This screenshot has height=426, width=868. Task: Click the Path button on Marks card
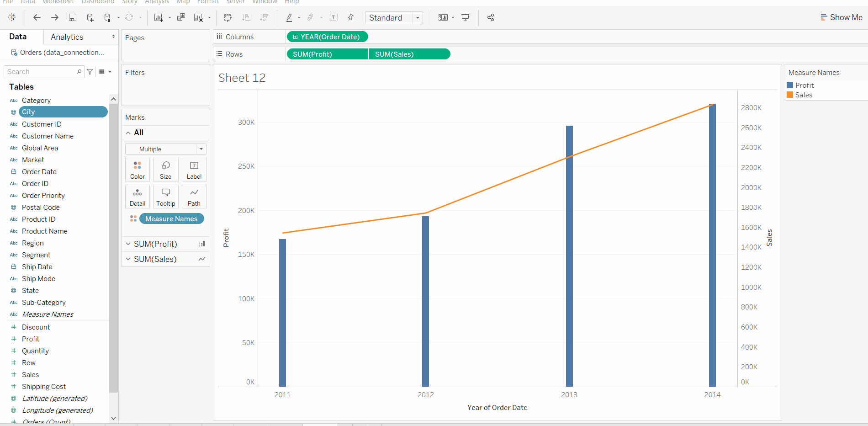[x=194, y=197]
